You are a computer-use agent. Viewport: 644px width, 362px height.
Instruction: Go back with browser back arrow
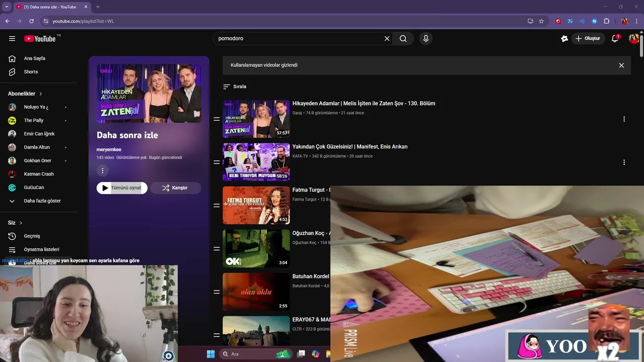[x=7, y=21]
